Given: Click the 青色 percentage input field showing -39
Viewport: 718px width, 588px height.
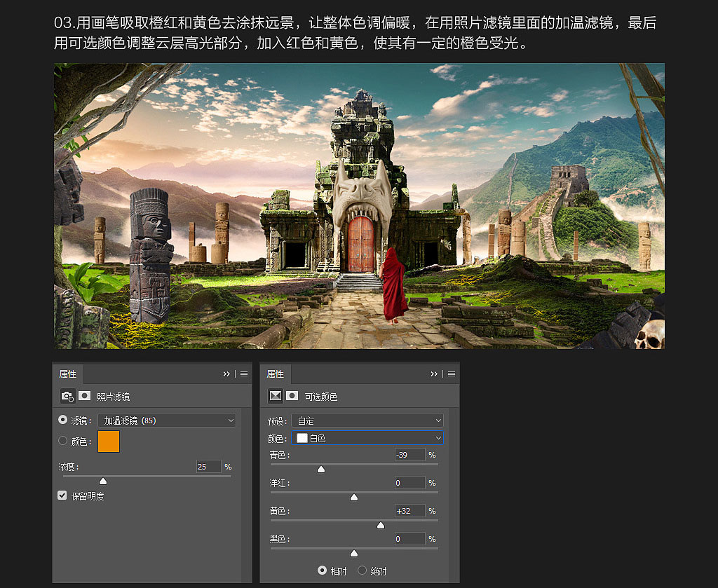Looking at the screenshot, I should coord(409,455).
